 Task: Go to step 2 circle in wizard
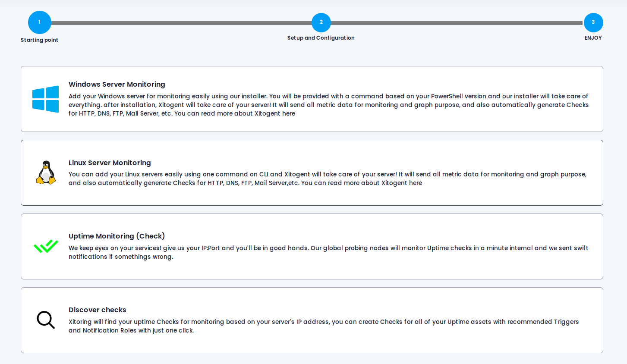tap(321, 22)
